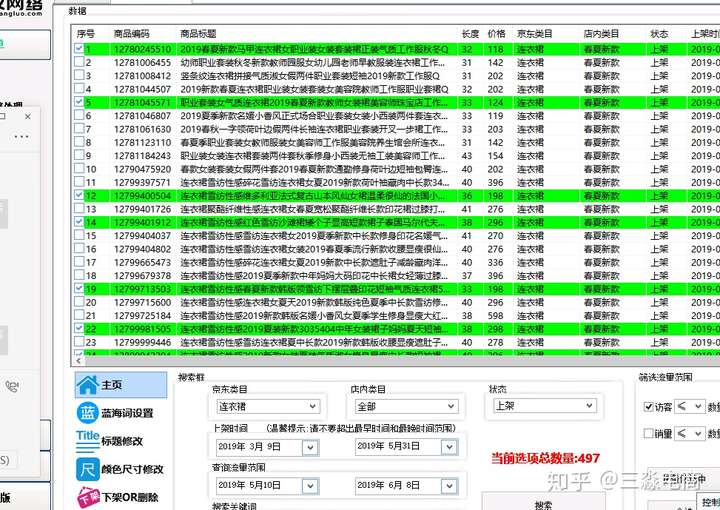
Task: Click product code 12799665473
Action: pos(142,262)
